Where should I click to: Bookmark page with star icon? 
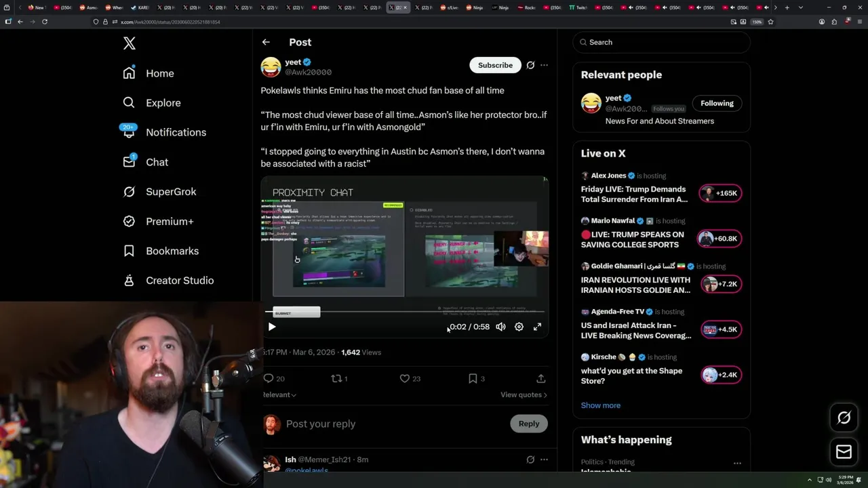(x=770, y=22)
